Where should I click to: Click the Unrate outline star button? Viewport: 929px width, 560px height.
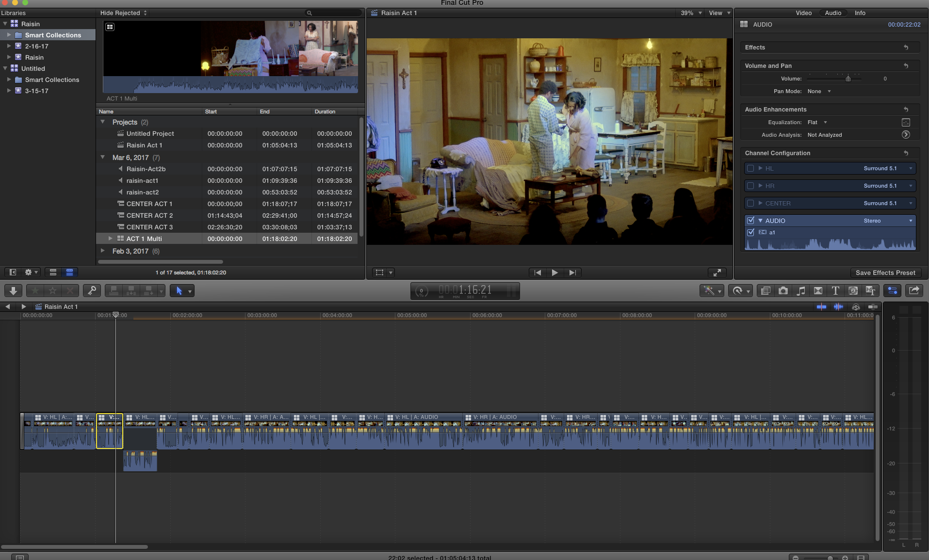click(52, 290)
